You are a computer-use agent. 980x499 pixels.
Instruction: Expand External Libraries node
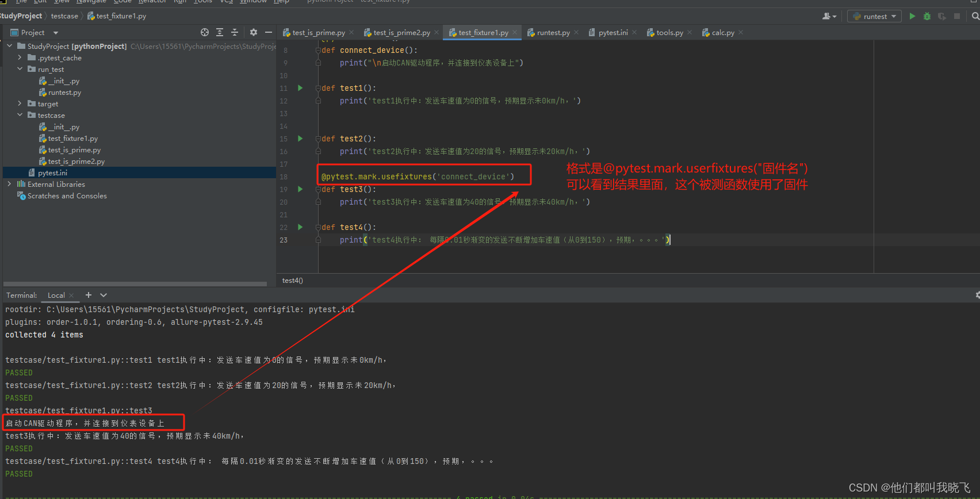(9, 184)
